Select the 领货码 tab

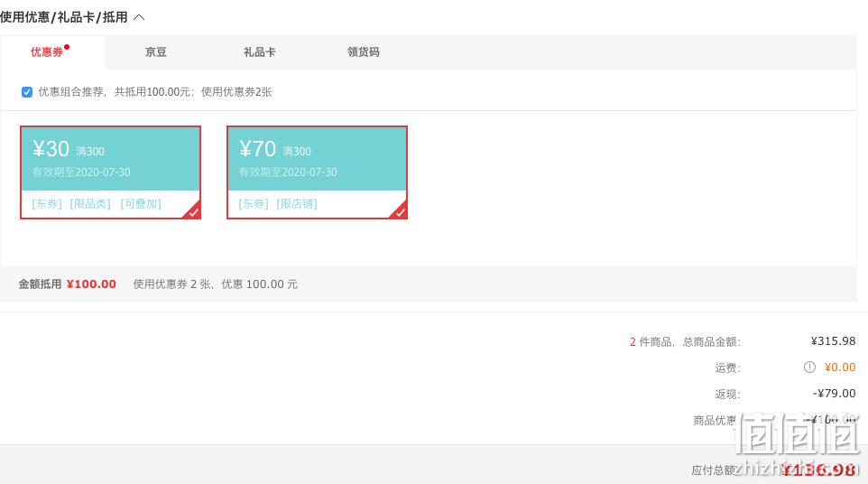pyautogui.click(x=363, y=52)
